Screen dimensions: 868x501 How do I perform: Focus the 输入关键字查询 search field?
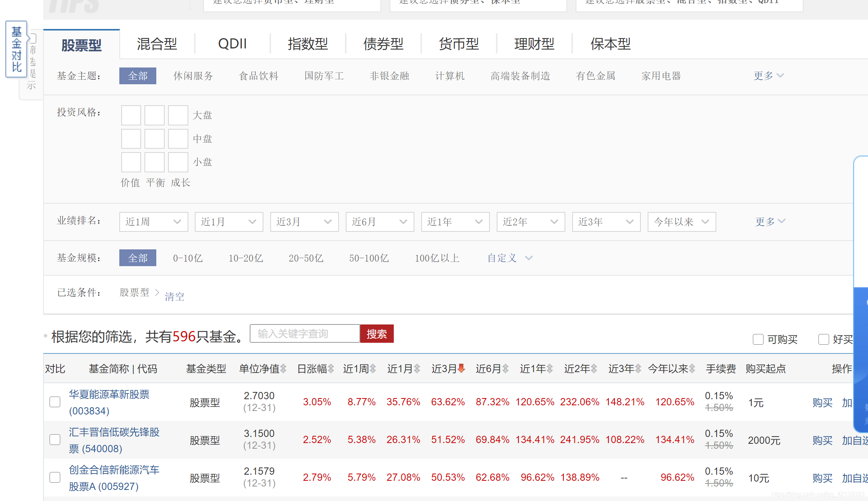305,334
